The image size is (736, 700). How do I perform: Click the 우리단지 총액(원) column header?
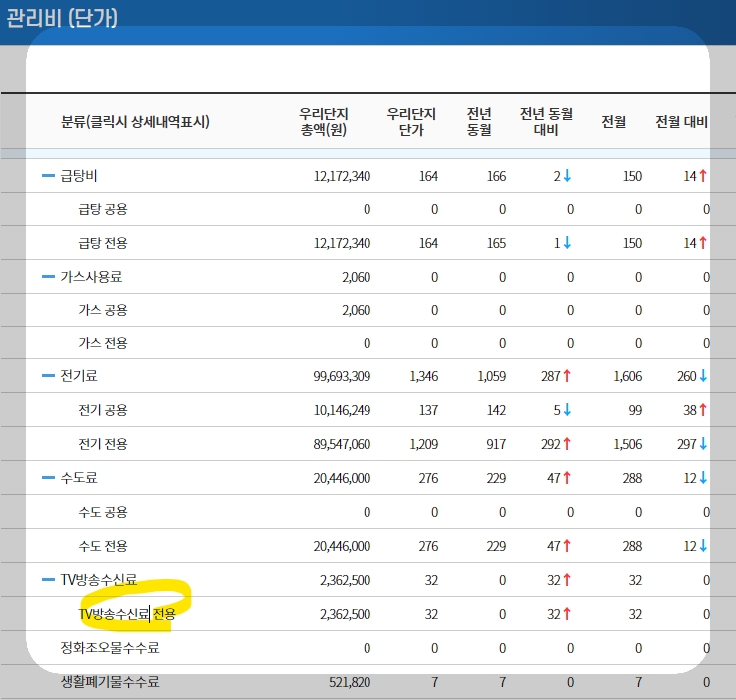[x=324, y=122]
